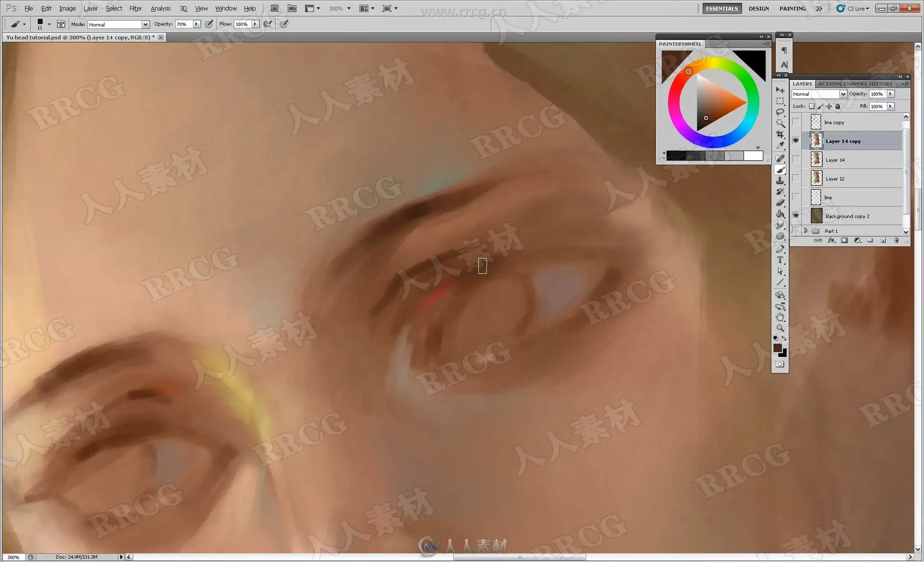Viewport: 924px width, 562px height.
Task: Select the Clone Stamp tool
Action: pyautogui.click(x=780, y=180)
